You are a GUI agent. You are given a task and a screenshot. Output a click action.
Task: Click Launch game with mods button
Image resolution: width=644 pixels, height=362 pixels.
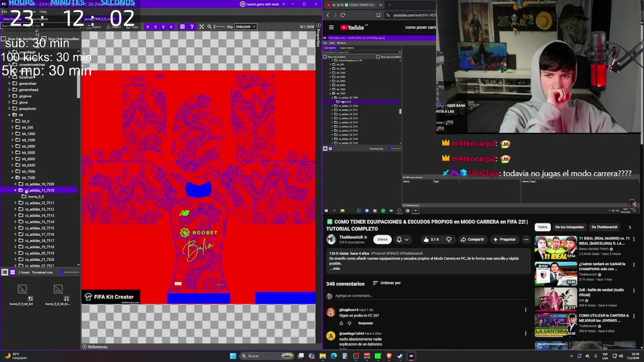[260, 4]
